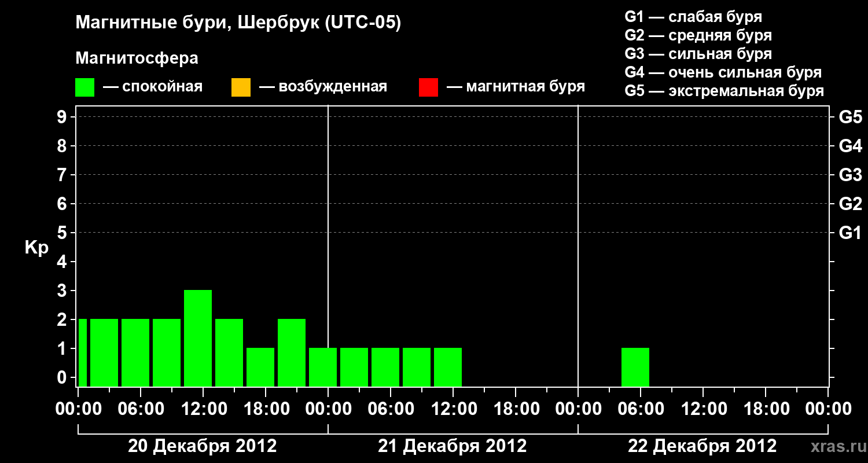Image resolution: width=868 pixels, height=463 pixels.
Task: Click the G4 label on right axis
Action: point(850,146)
